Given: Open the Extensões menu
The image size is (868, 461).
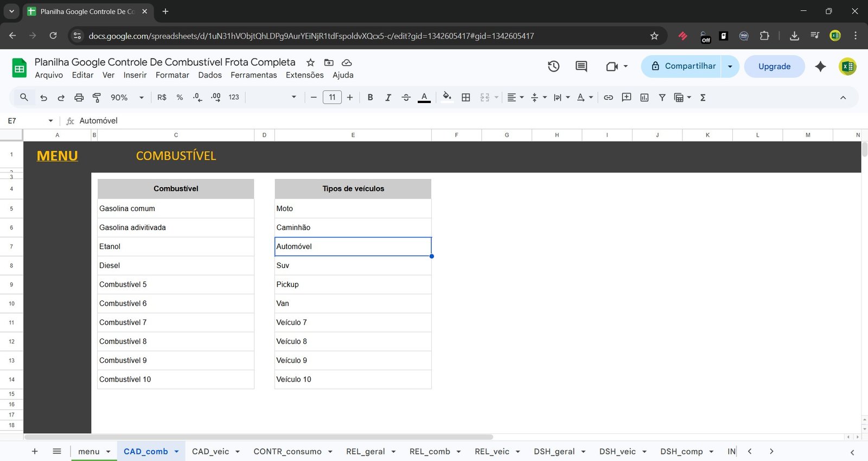Looking at the screenshot, I should click(x=305, y=75).
